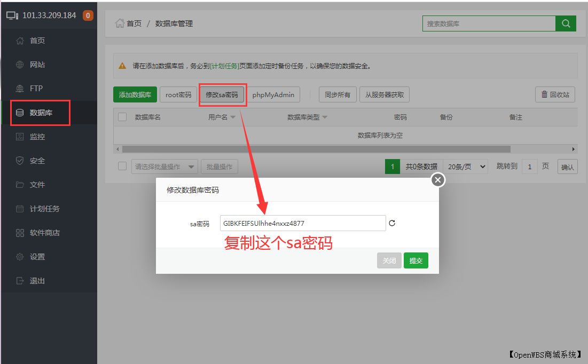Click the sa password input field

pos(302,223)
